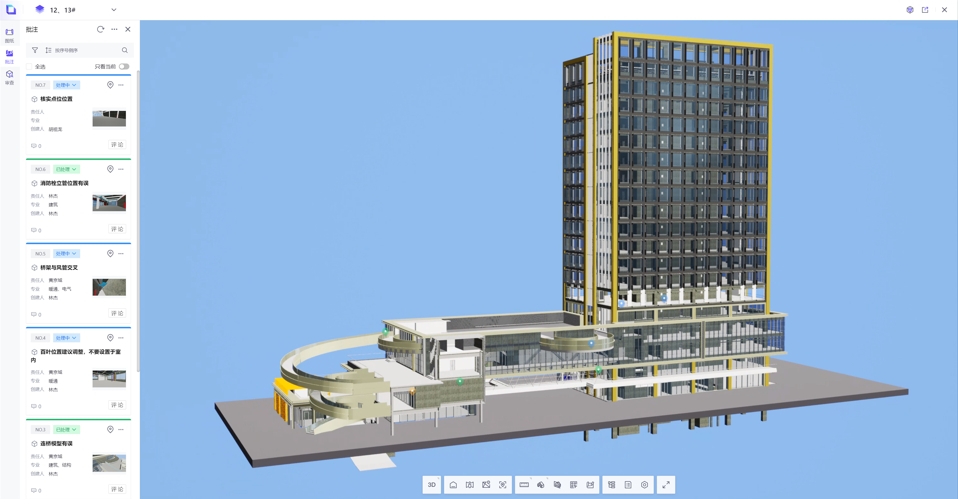958x499 pixels.
Task: Locate annotation NO.7 with pin icon
Action: [110, 85]
